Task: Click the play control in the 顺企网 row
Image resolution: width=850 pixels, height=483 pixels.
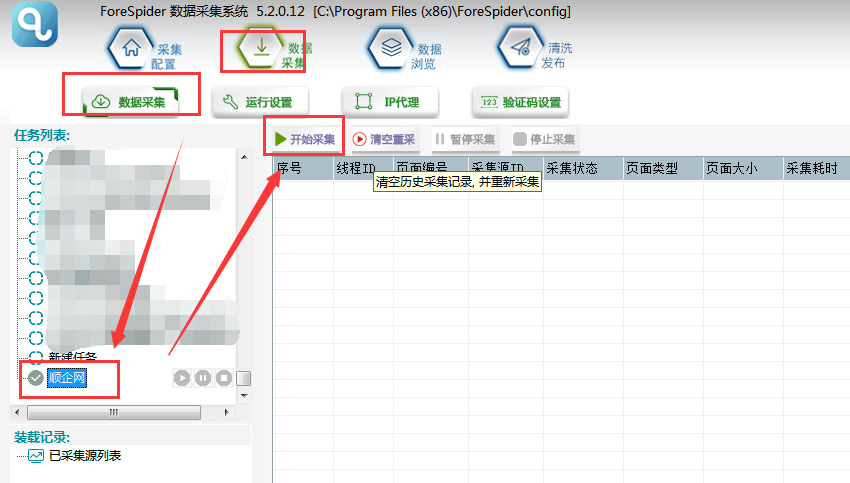Action: [x=182, y=378]
